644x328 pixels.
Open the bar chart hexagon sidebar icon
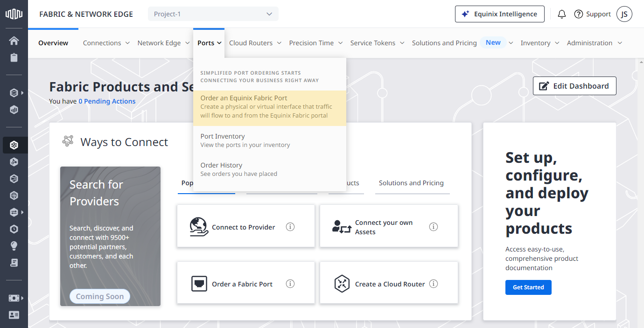click(x=14, y=110)
